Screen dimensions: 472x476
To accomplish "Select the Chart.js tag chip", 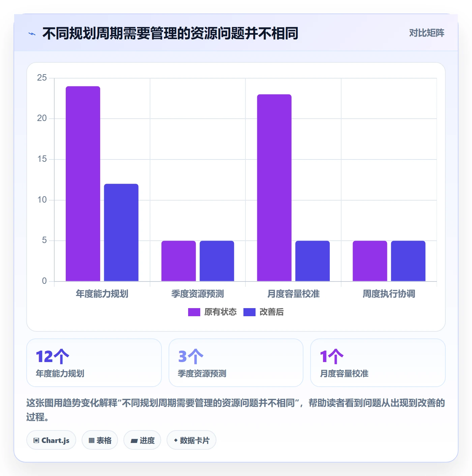I will coord(51,440).
